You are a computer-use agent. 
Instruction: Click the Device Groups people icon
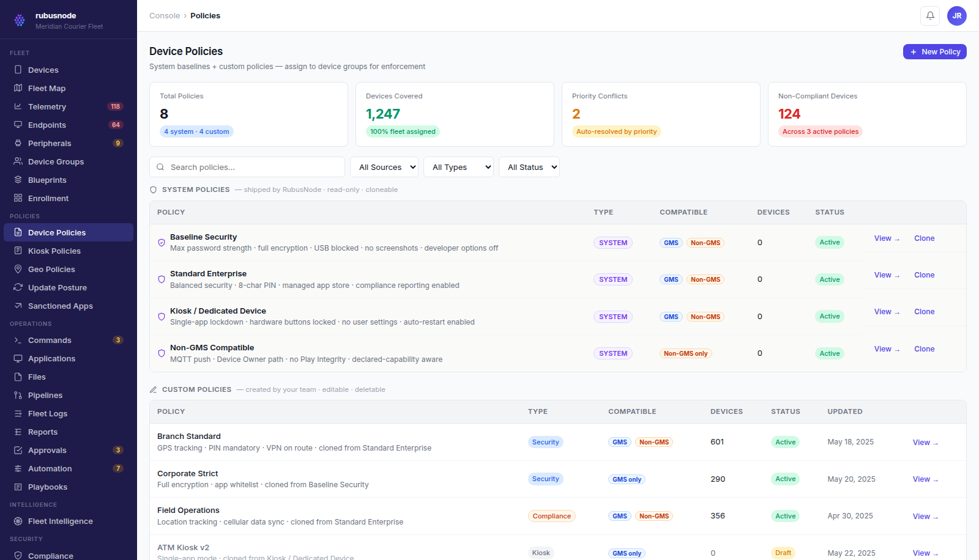pos(18,161)
